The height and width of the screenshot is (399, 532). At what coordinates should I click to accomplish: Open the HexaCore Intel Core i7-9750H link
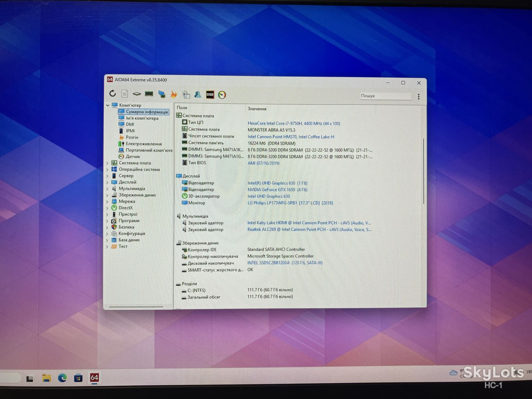click(x=294, y=123)
